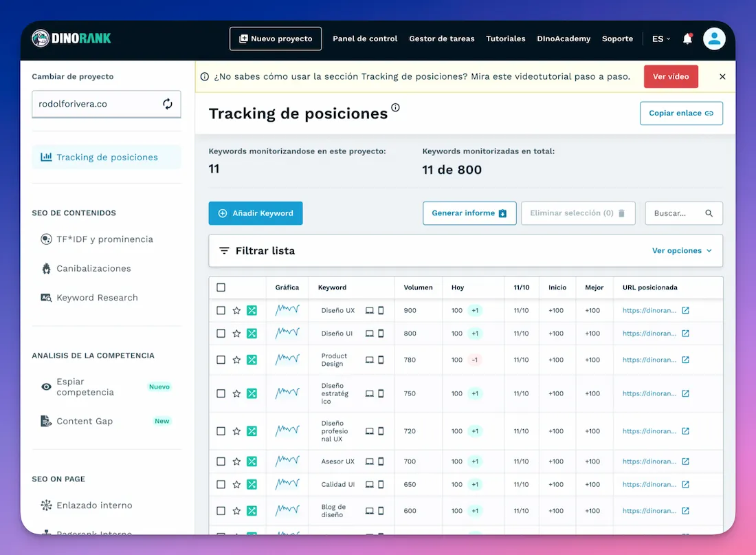
Task: Open the ES language dropdown
Action: pyautogui.click(x=660, y=39)
